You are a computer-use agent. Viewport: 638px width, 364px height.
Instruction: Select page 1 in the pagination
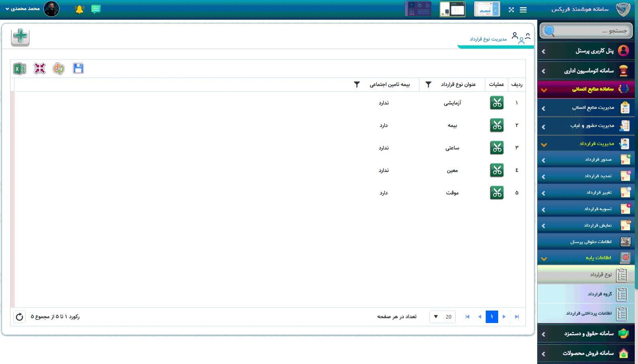(x=492, y=317)
